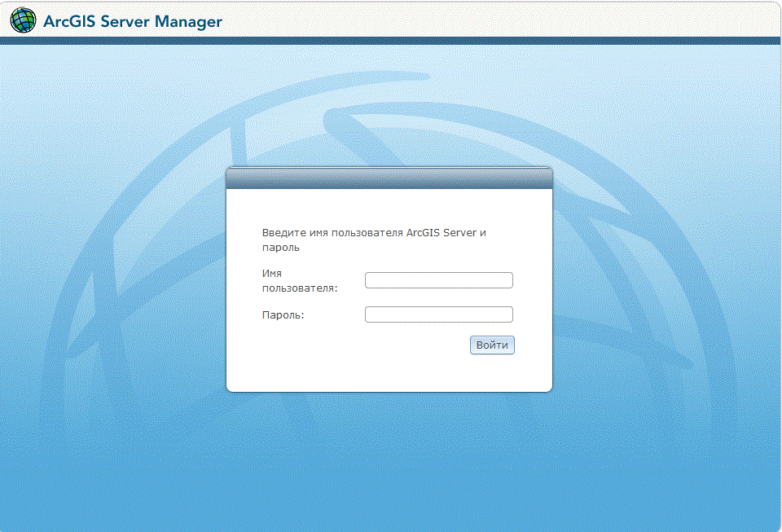Click the instruction text asking for credentials
This screenshot has height=532, width=782.
[374, 240]
